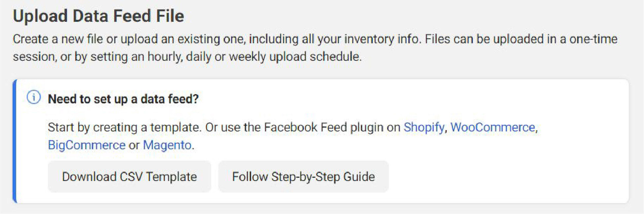
Task: Click 'Need to set up a data feed?' text
Action: (x=123, y=98)
